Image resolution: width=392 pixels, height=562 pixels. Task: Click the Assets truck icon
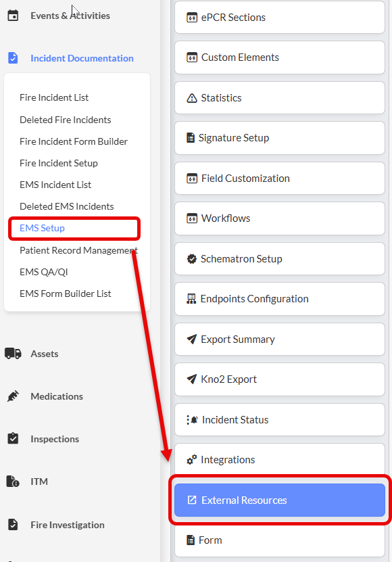pos(13,354)
